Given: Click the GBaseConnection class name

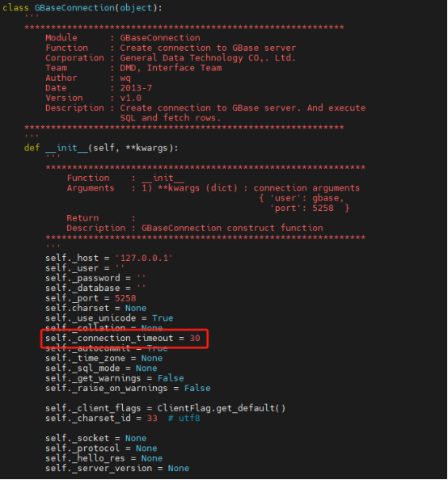Looking at the screenshot, I should click(74, 7).
